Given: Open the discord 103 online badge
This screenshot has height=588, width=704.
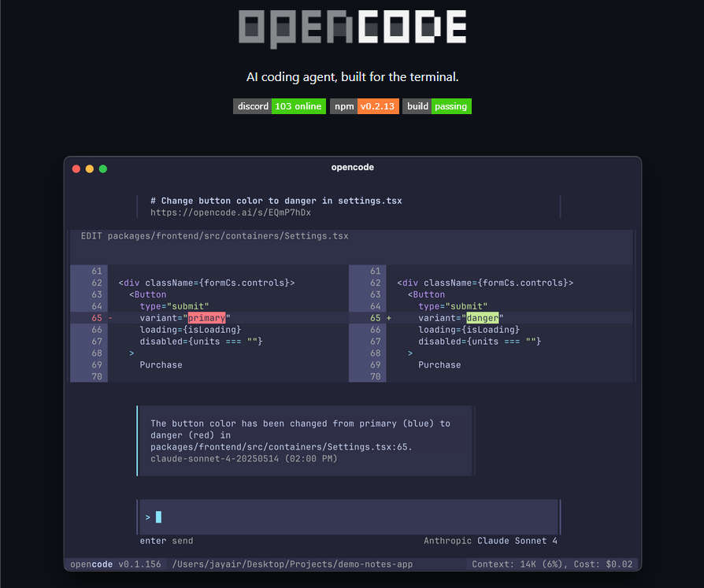Looking at the screenshot, I should [x=280, y=106].
